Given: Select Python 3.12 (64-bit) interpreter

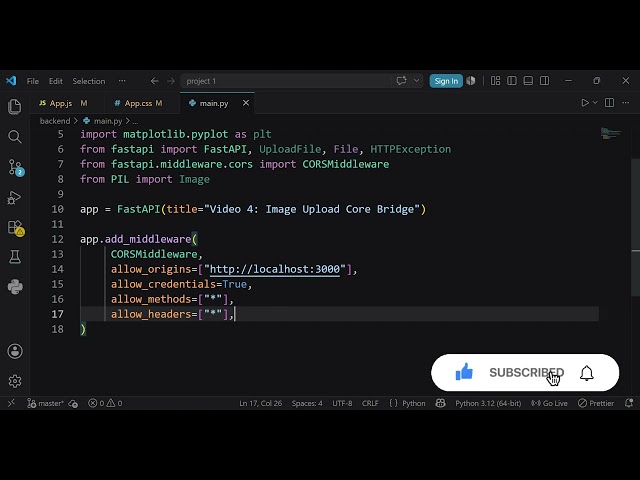Looking at the screenshot, I should click(x=488, y=403).
